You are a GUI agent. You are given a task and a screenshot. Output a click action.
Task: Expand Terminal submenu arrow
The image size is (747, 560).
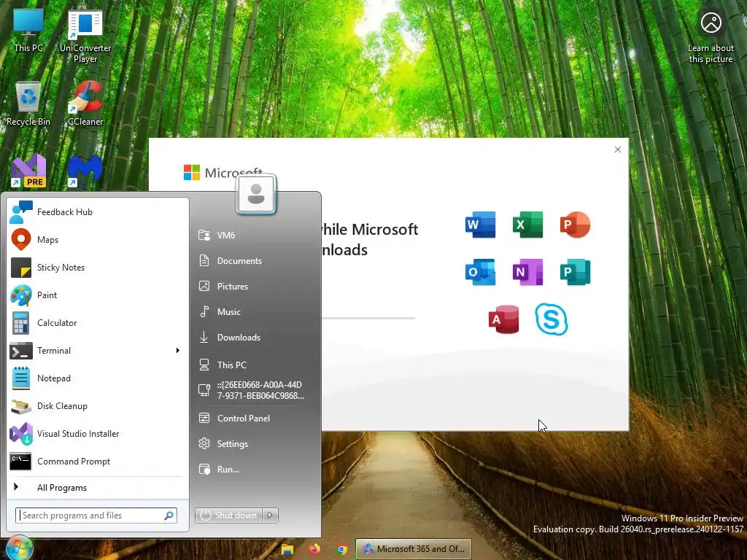(178, 351)
